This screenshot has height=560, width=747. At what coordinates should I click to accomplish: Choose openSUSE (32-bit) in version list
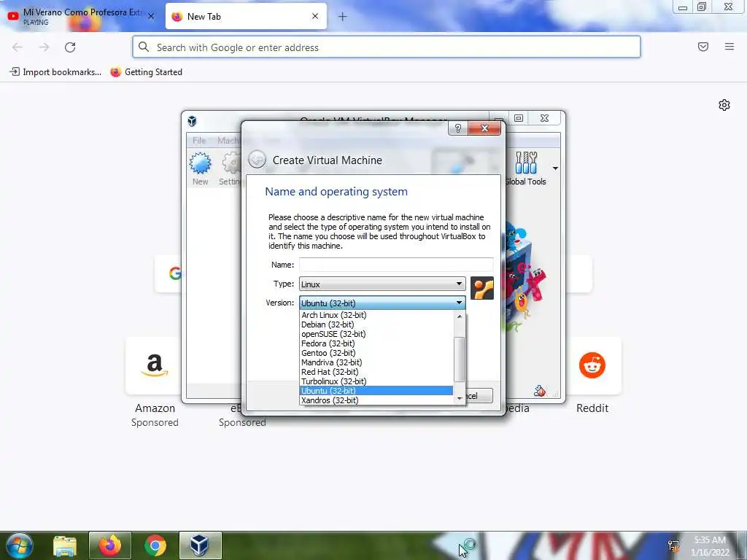click(x=376, y=334)
